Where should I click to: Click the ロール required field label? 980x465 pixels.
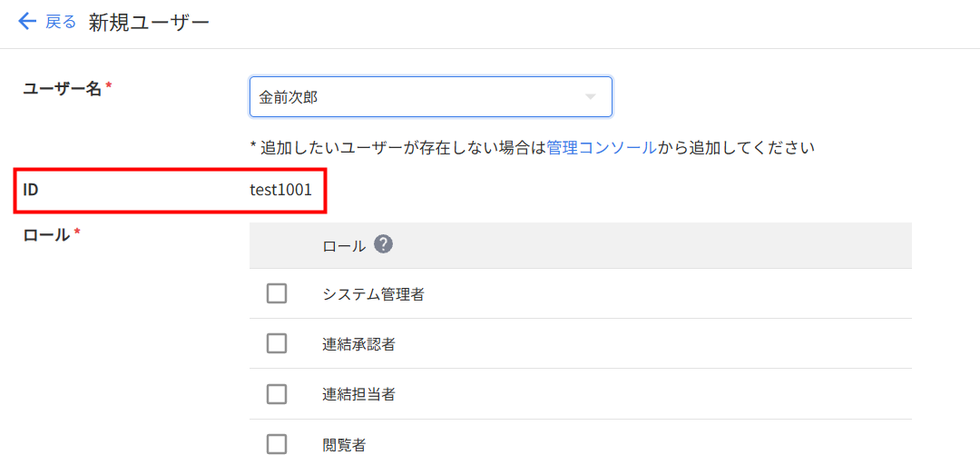tap(46, 234)
